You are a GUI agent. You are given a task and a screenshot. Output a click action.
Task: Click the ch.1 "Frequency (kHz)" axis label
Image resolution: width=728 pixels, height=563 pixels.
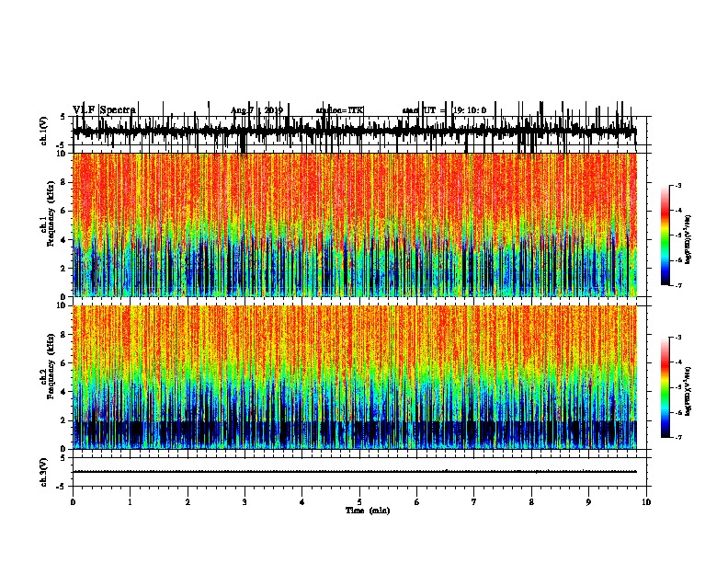[x=51, y=213]
